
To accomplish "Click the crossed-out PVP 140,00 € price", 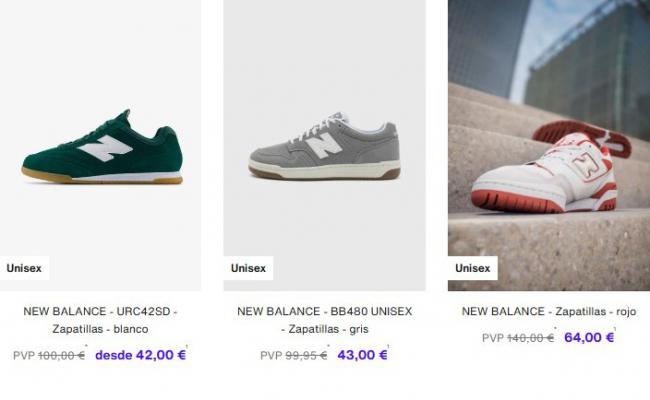I will point(518,338).
